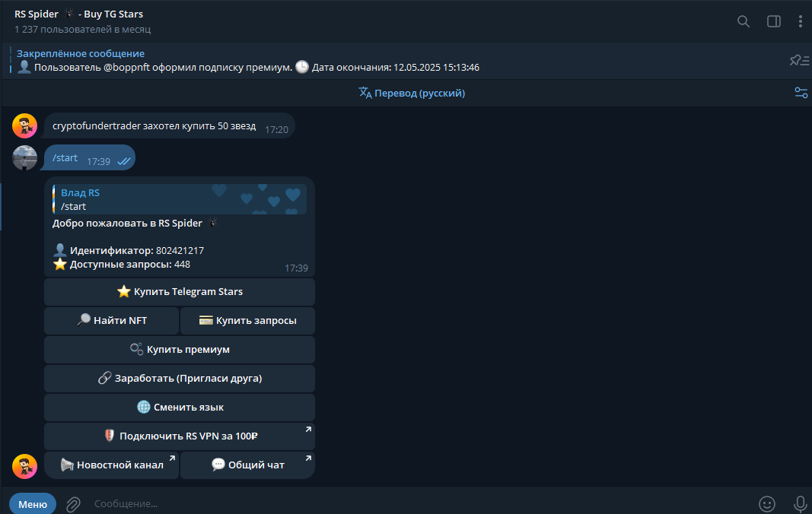This screenshot has width=812, height=514.
Task: Click Купить запросы
Action: (x=247, y=320)
